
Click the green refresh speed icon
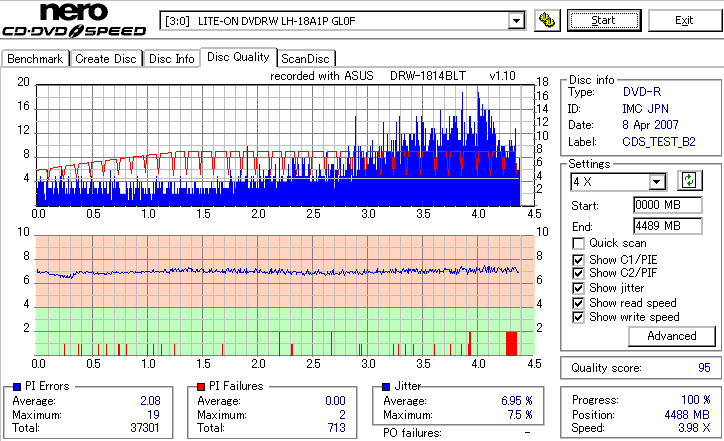pyautogui.click(x=689, y=181)
